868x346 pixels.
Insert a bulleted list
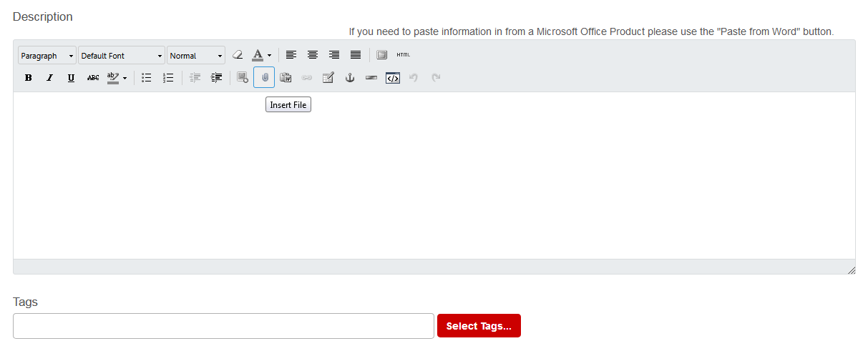147,78
